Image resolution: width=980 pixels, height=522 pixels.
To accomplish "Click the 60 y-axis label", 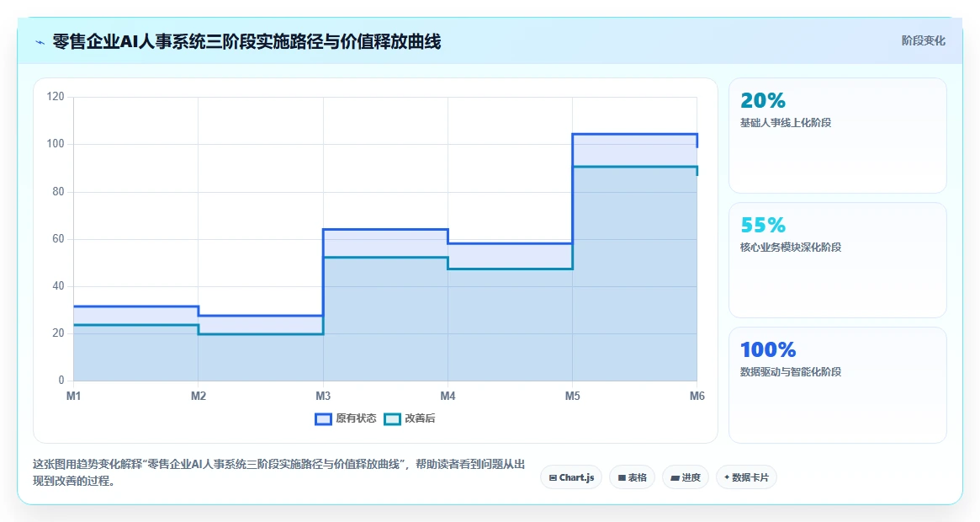I will coord(58,238).
